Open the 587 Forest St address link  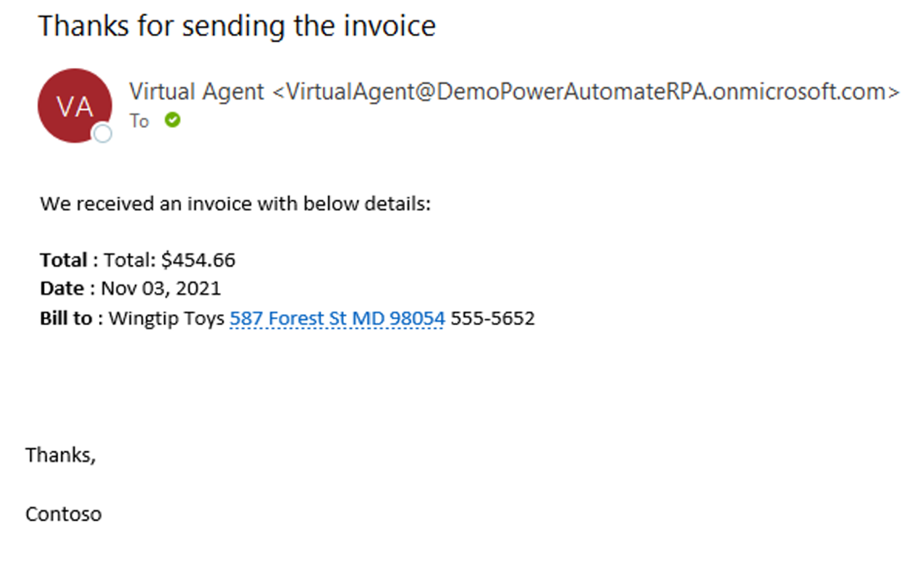click(337, 319)
